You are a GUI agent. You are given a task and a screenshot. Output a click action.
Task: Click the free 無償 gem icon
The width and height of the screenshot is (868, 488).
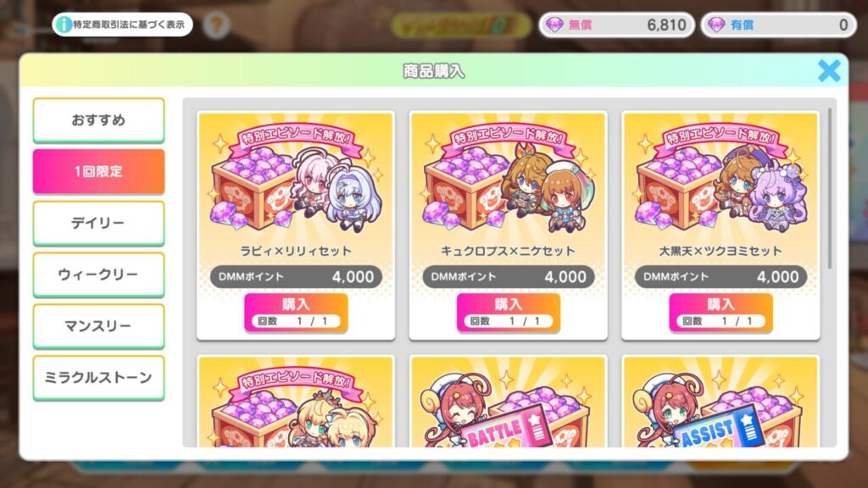pyautogui.click(x=554, y=25)
